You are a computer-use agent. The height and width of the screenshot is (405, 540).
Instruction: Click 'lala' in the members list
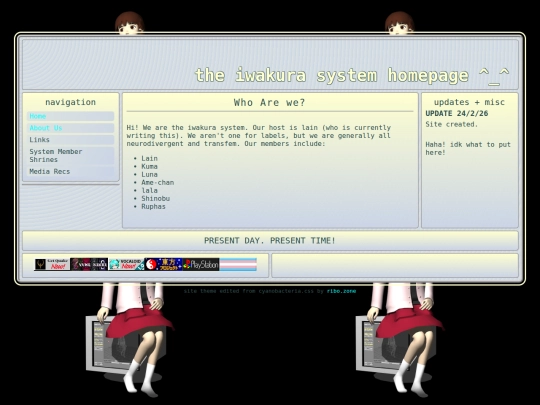click(149, 190)
